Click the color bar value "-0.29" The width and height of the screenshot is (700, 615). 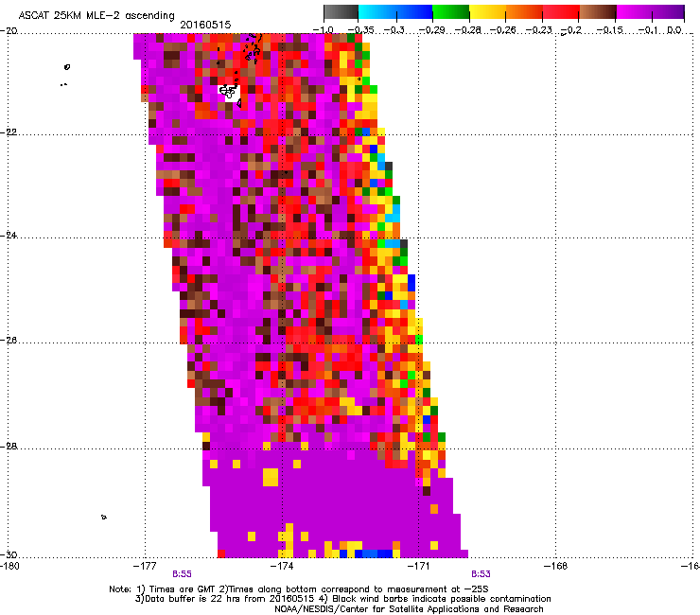tap(431, 30)
